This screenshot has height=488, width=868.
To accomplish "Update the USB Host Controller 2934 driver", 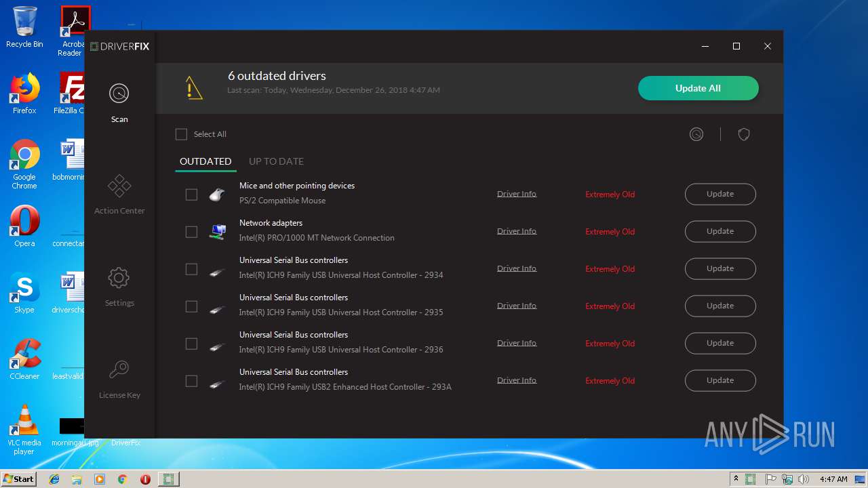I will point(720,268).
